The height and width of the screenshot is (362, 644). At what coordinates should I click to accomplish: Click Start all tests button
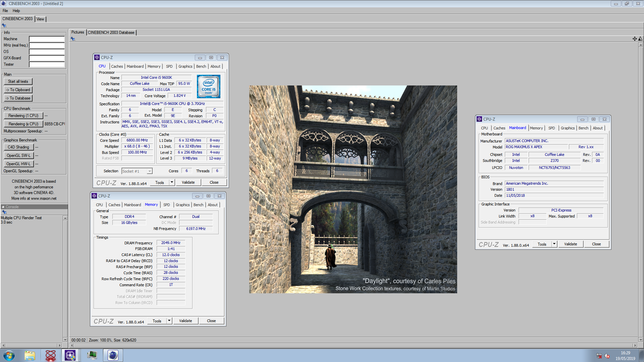[x=18, y=81]
